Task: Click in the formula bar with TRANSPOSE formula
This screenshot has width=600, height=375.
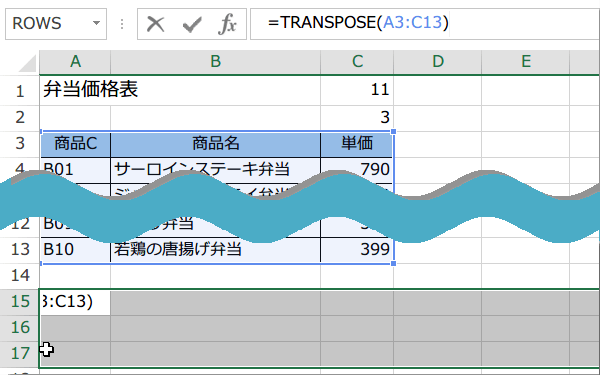Action: pos(425,24)
